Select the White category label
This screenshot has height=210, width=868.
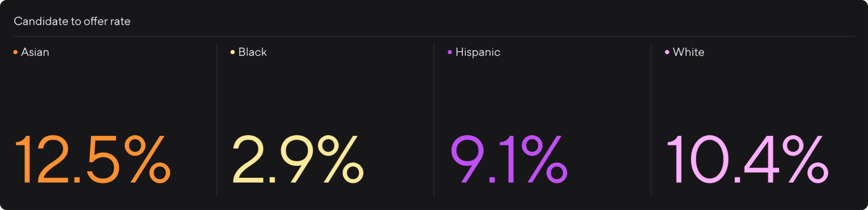coord(689,52)
